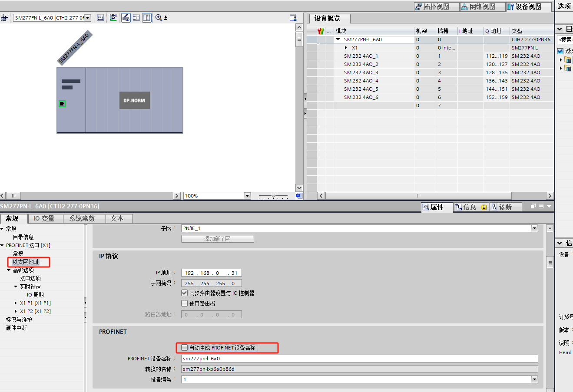This screenshot has height=392, width=573.
Task: Select 目录信息 in the navigation tree
Action: pos(23,237)
